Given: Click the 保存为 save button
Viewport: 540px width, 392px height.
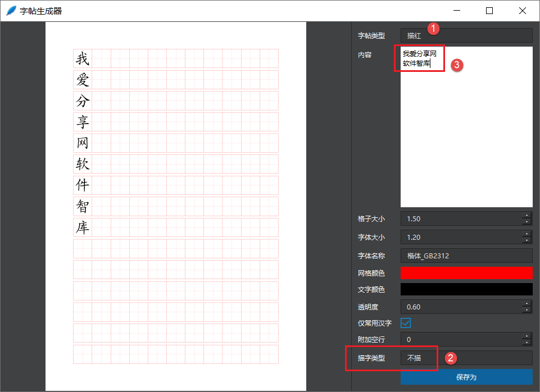Looking at the screenshot, I should (x=466, y=377).
